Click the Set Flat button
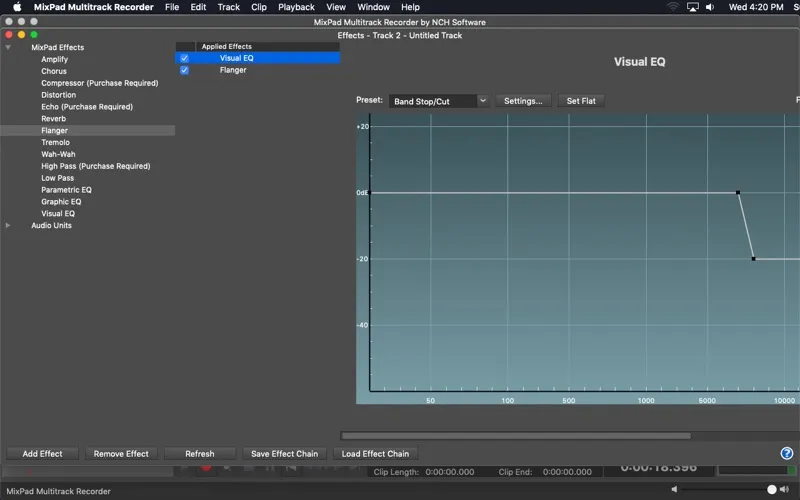Image resolution: width=800 pixels, height=500 pixels. [581, 101]
